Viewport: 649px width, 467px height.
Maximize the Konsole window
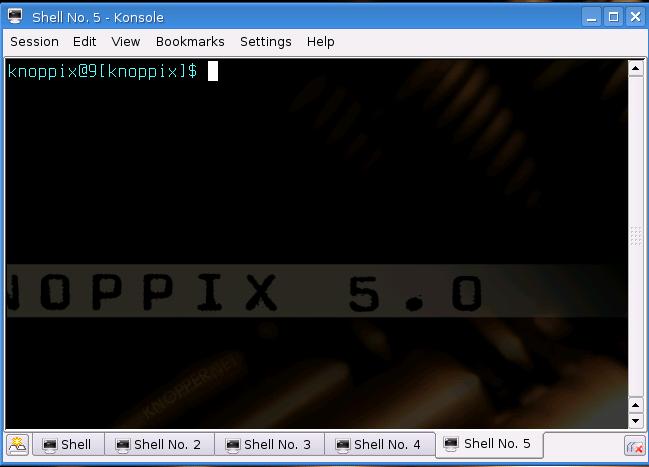614,16
